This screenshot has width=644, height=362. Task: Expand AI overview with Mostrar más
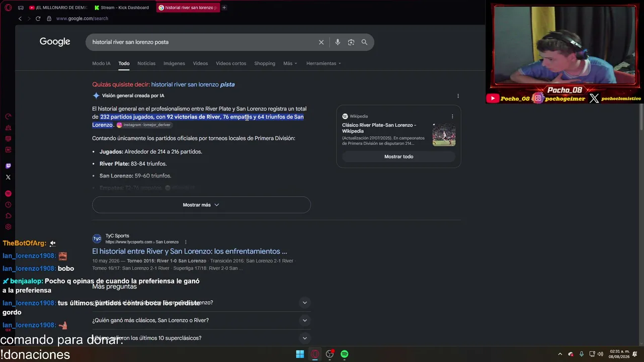pyautogui.click(x=201, y=205)
